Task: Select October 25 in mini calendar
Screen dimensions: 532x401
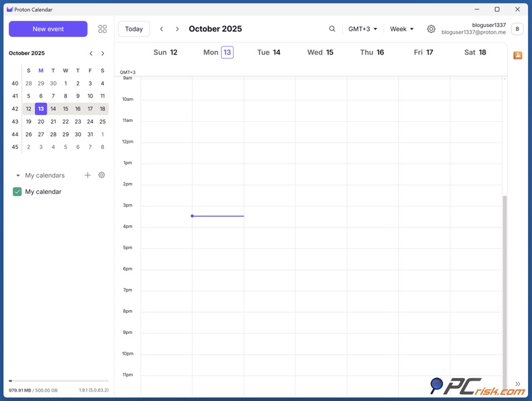Action: (x=102, y=122)
